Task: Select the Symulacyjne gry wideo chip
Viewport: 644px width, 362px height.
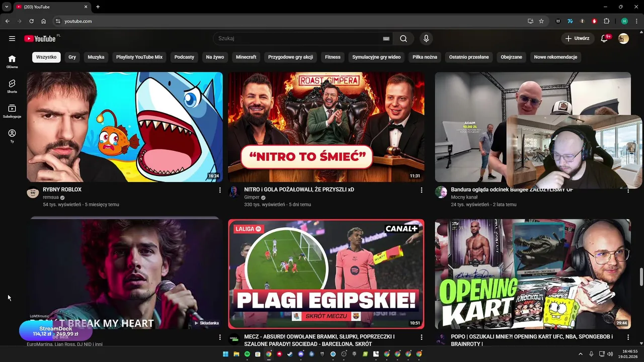Action: (x=376, y=57)
